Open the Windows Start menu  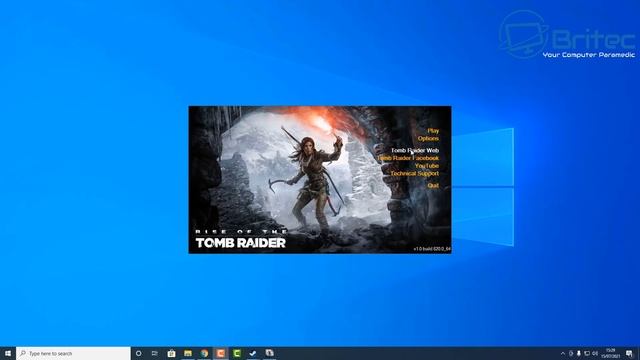click(x=8, y=353)
